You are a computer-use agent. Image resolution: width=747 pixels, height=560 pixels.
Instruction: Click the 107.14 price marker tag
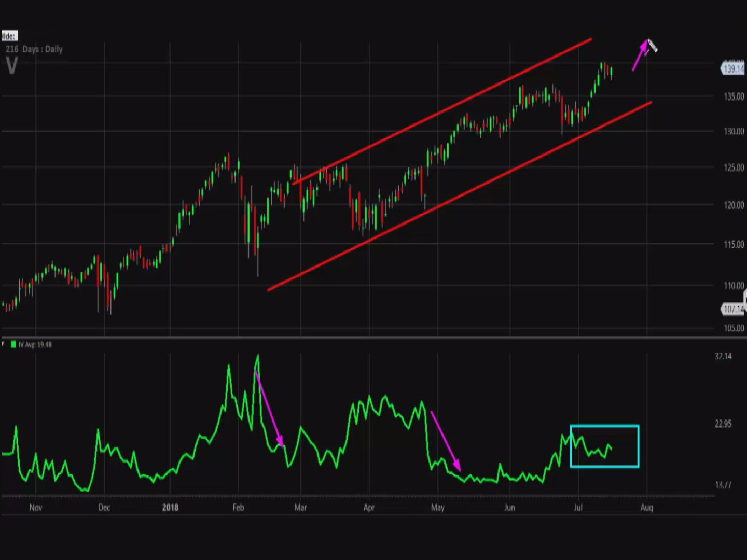coord(734,309)
